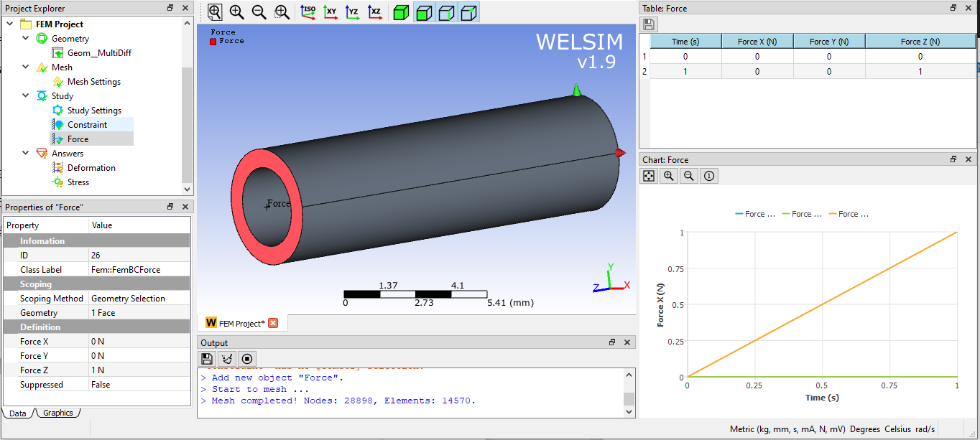Zoom out the 3D viewport

(x=259, y=12)
